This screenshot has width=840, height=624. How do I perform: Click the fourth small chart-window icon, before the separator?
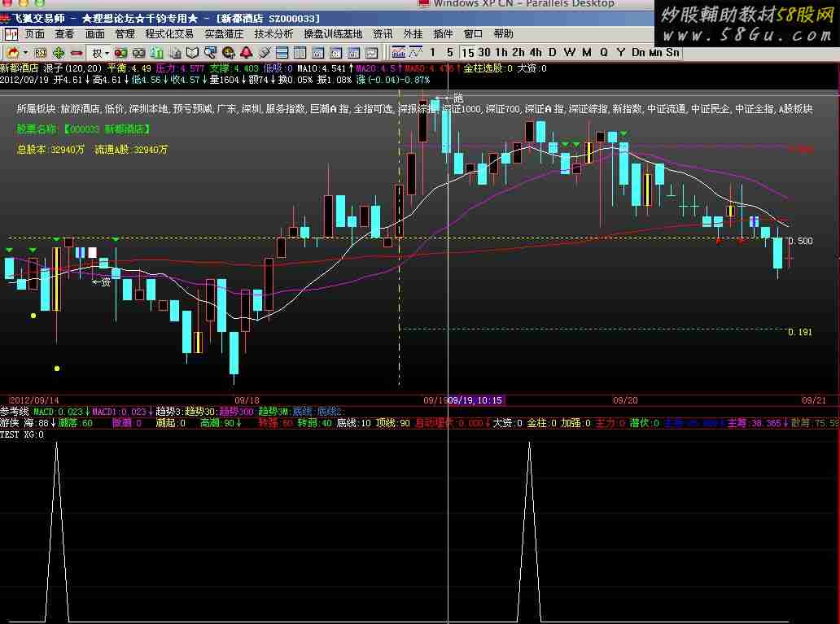pos(371,53)
